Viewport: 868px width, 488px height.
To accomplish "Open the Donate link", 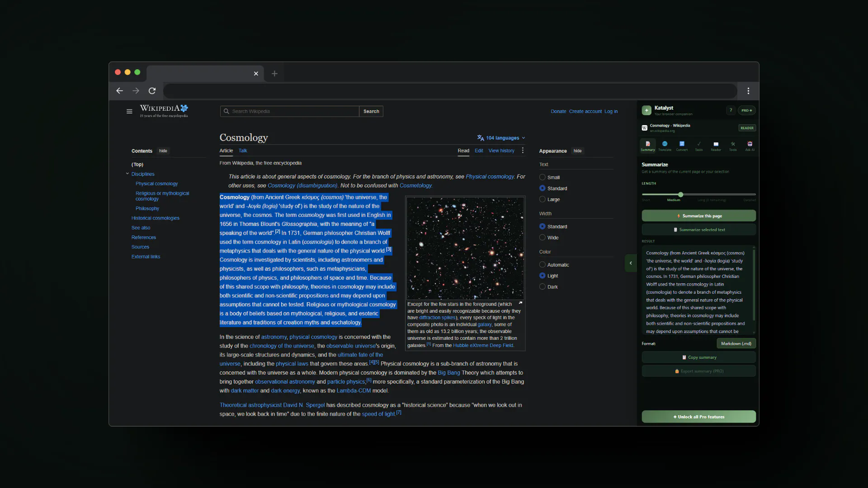I will pos(558,111).
